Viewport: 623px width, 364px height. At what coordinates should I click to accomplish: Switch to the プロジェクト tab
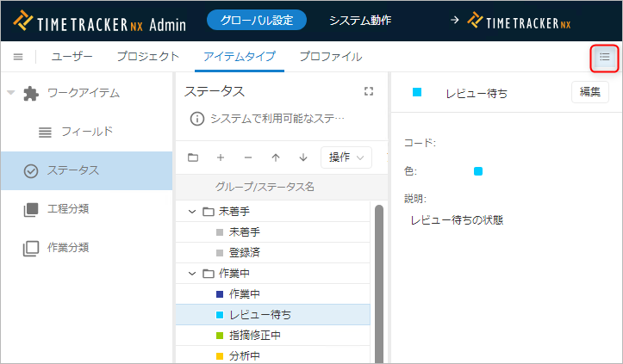tap(147, 57)
